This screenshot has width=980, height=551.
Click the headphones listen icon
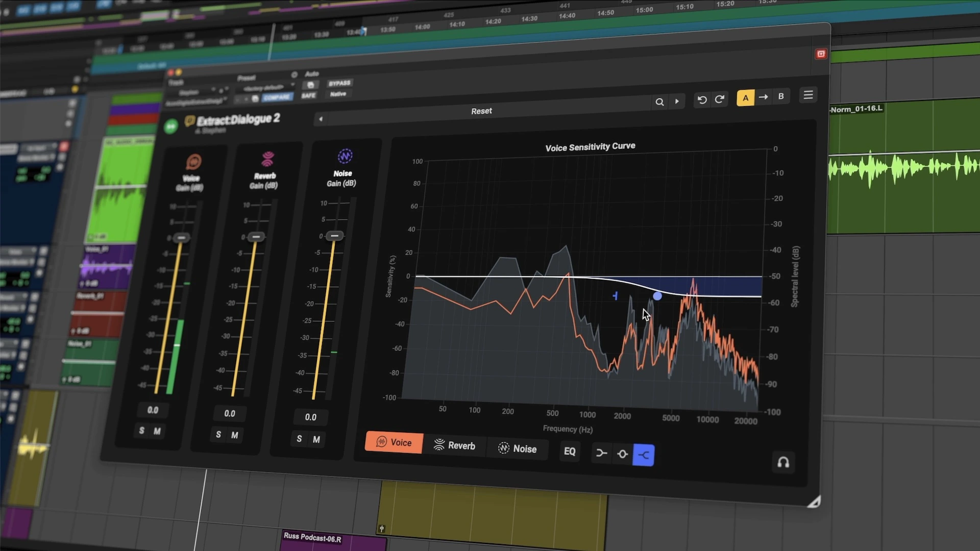[x=783, y=463]
